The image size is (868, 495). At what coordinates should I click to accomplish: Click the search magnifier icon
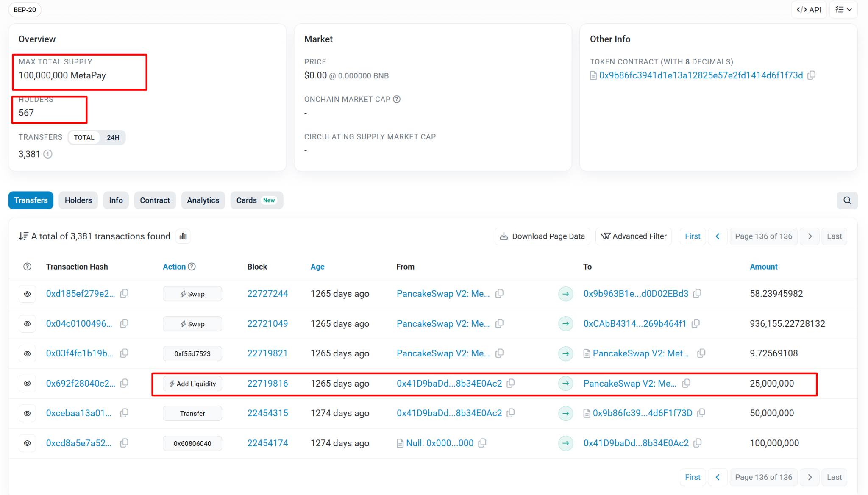pos(847,200)
